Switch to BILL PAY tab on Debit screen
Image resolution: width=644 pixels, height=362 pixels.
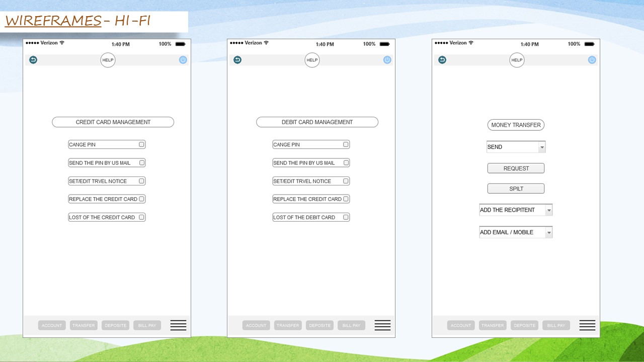351,325
